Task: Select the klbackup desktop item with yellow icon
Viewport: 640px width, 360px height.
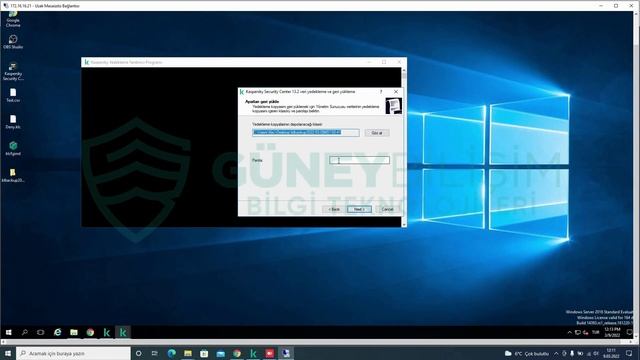Action: 13,176
